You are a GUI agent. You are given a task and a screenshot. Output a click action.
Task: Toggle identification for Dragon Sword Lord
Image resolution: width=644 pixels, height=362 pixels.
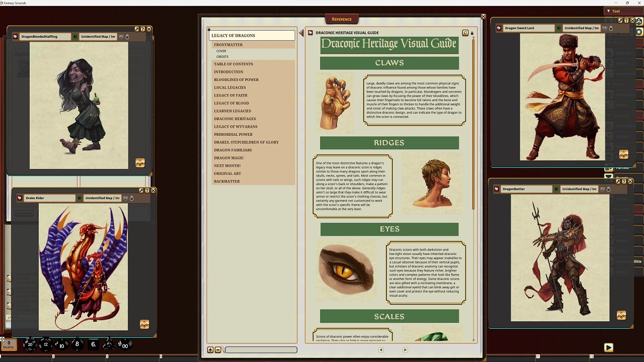pyautogui.click(x=559, y=28)
